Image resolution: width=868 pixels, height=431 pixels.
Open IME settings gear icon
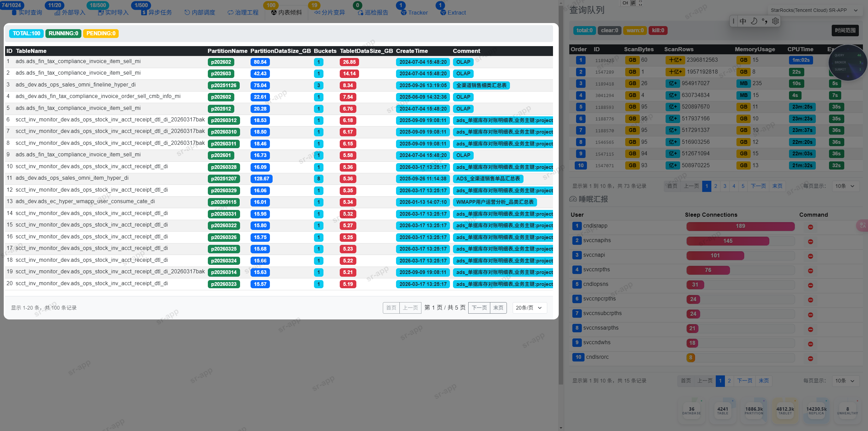coord(775,21)
